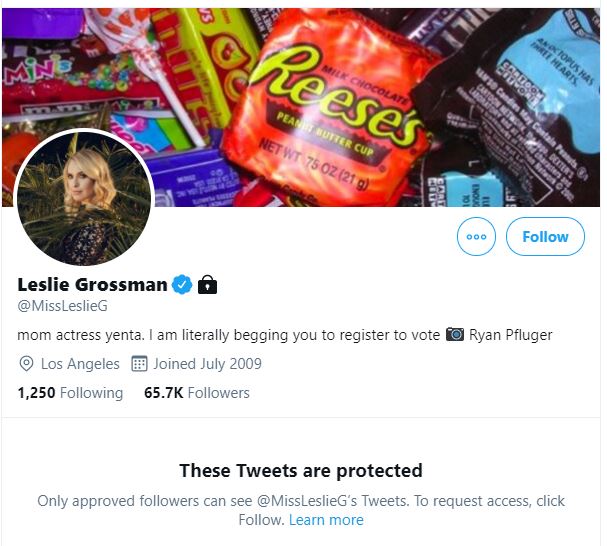Open Leslie Grossman's profile picture
The width and height of the screenshot is (607, 546).
pos(84,199)
